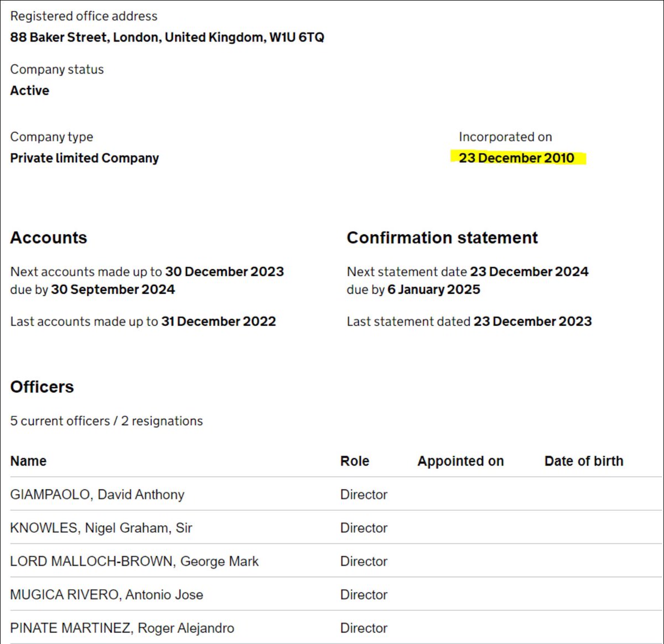This screenshot has width=664, height=644.
Task: Select the Private limited Company text
Action: 84,158
